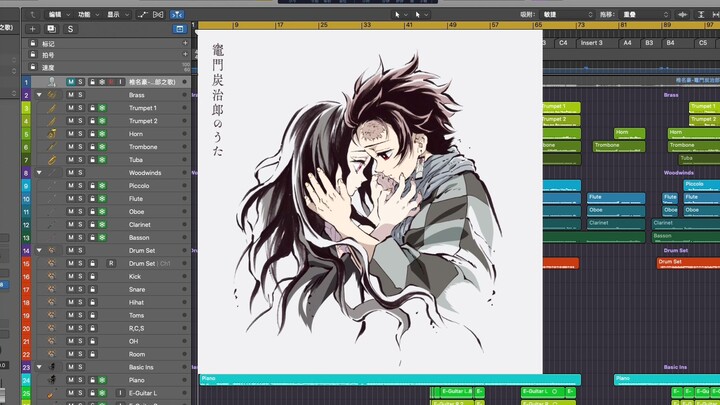Mute the Trumpet 1 track
This screenshot has width=720, height=405.
click(71, 108)
